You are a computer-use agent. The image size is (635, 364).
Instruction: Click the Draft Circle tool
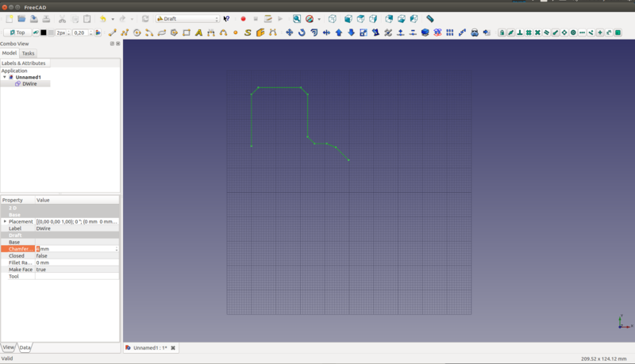137,33
